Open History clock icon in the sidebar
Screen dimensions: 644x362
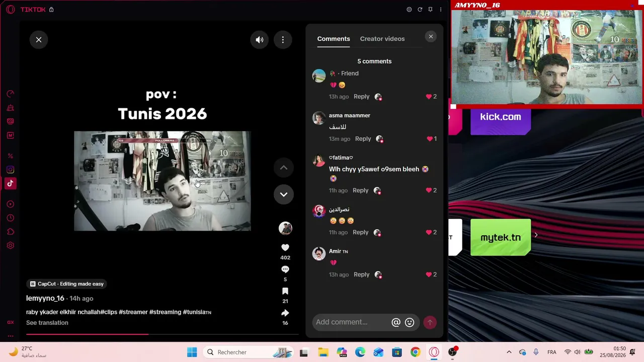click(x=10, y=218)
